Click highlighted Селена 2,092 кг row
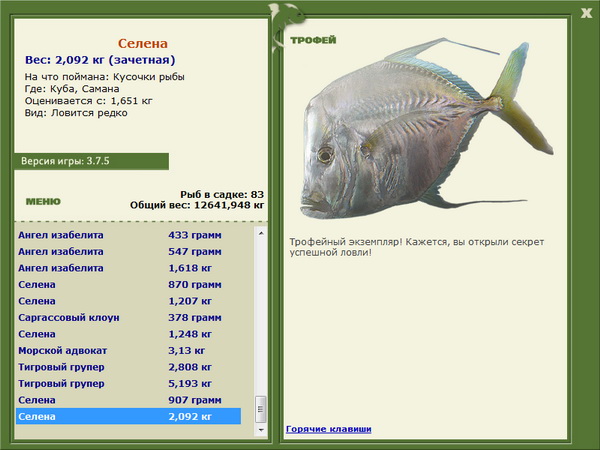Screen dimensions: 600x450 (128, 416)
